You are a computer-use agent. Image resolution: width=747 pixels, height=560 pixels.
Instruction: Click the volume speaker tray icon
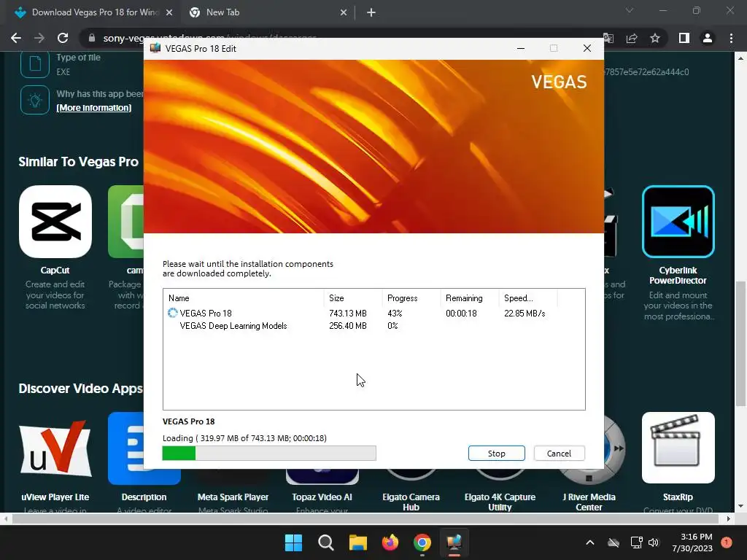coord(653,542)
